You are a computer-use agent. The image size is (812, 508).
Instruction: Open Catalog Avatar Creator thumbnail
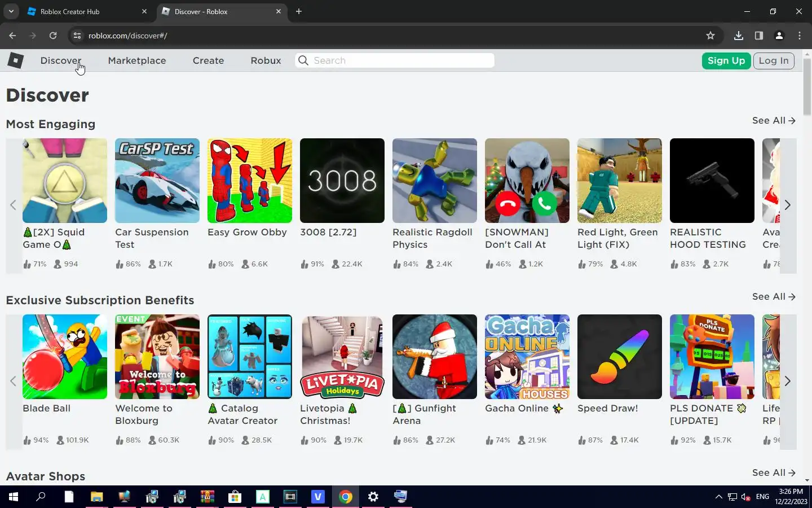click(x=250, y=357)
